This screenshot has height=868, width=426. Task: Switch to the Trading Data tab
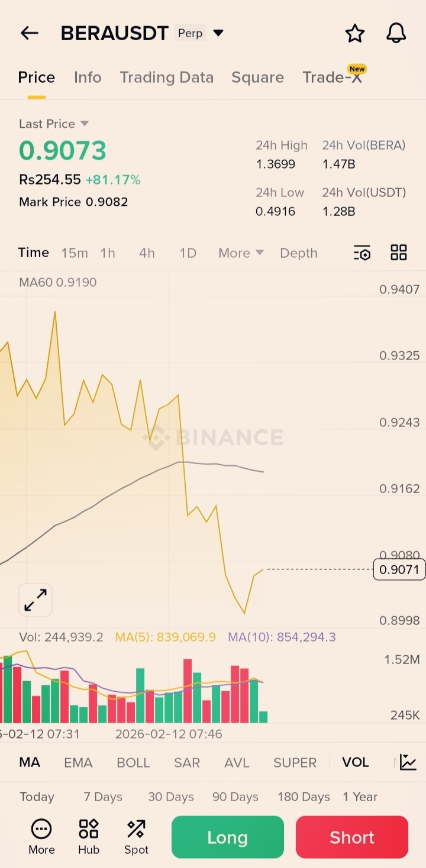tap(166, 77)
